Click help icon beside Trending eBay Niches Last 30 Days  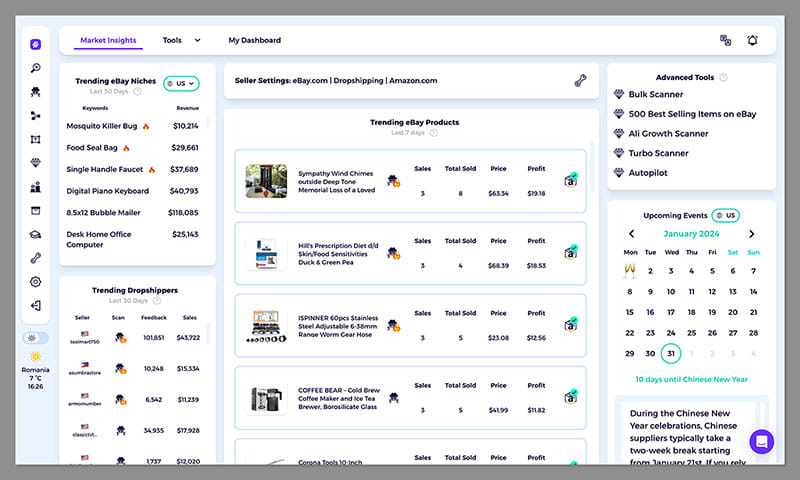137,91
